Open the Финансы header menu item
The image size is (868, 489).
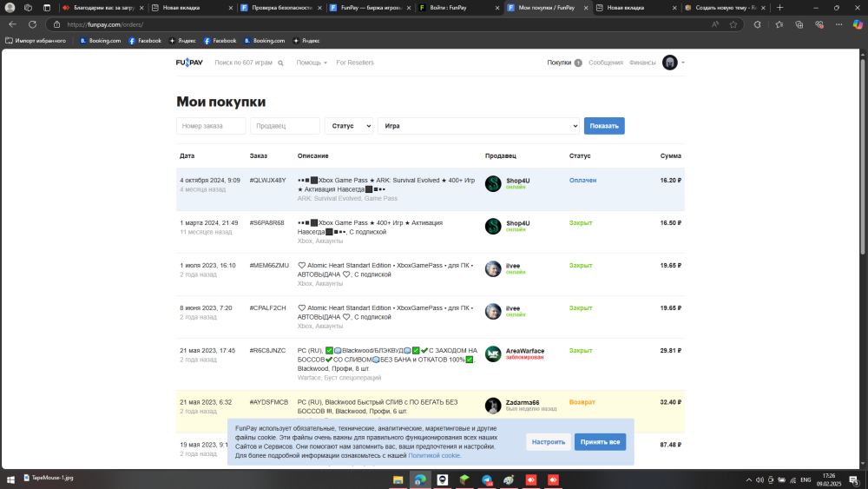click(x=642, y=63)
